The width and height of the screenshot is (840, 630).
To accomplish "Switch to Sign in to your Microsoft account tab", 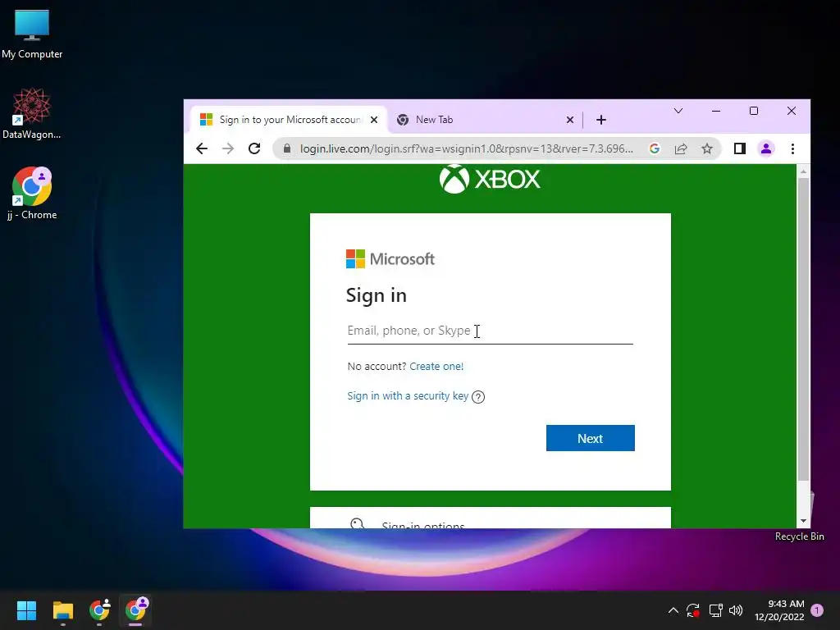I will click(289, 120).
